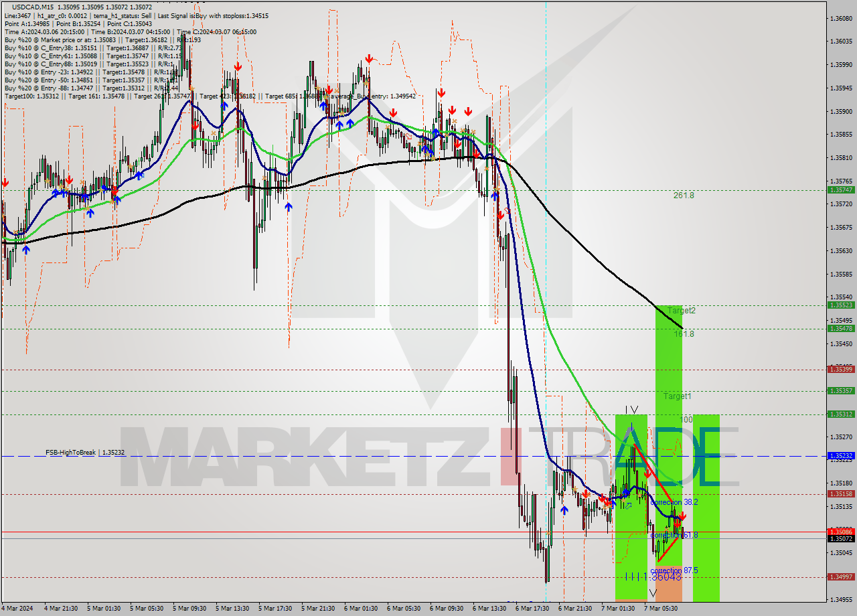Select the 'IV' marker above the Fibonacci zone
The image size is (857, 616).
[631, 409]
